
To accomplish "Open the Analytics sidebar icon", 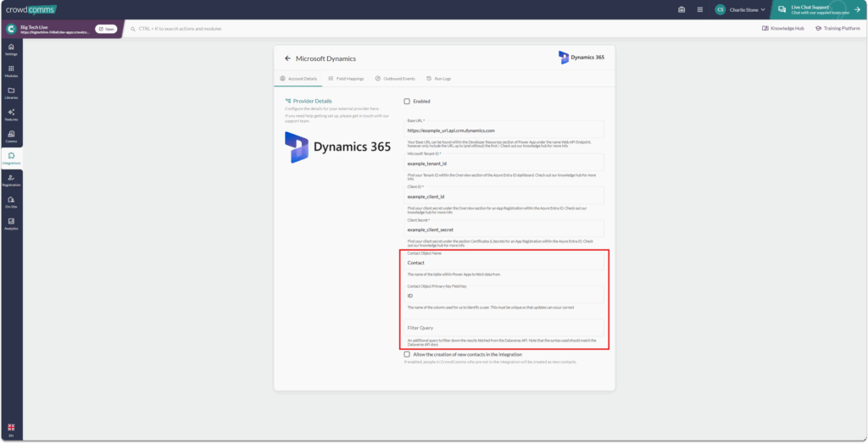I will tap(11, 224).
